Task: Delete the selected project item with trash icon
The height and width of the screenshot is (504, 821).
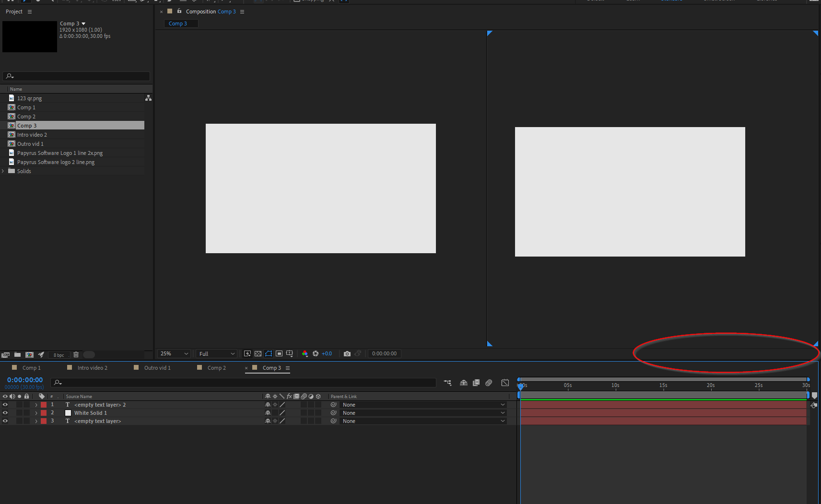Action: [76, 355]
